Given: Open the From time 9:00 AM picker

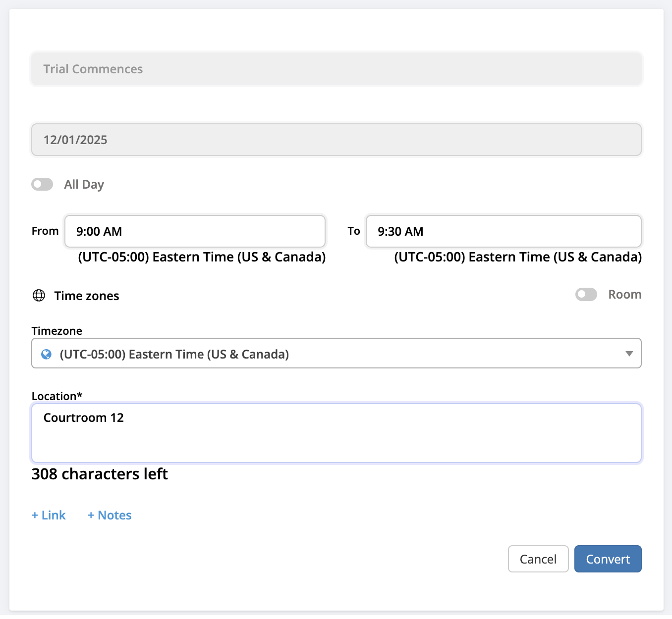Looking at the screenshot, I should (195, 231).
